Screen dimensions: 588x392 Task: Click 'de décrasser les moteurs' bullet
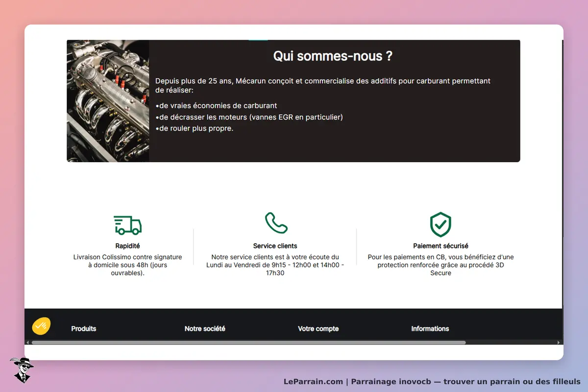coord(249,117)
